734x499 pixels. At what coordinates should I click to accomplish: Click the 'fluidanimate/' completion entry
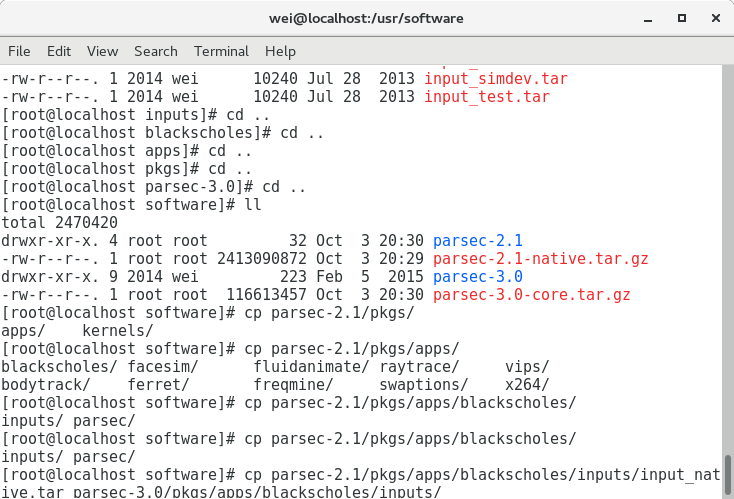[x=311, y=367]
